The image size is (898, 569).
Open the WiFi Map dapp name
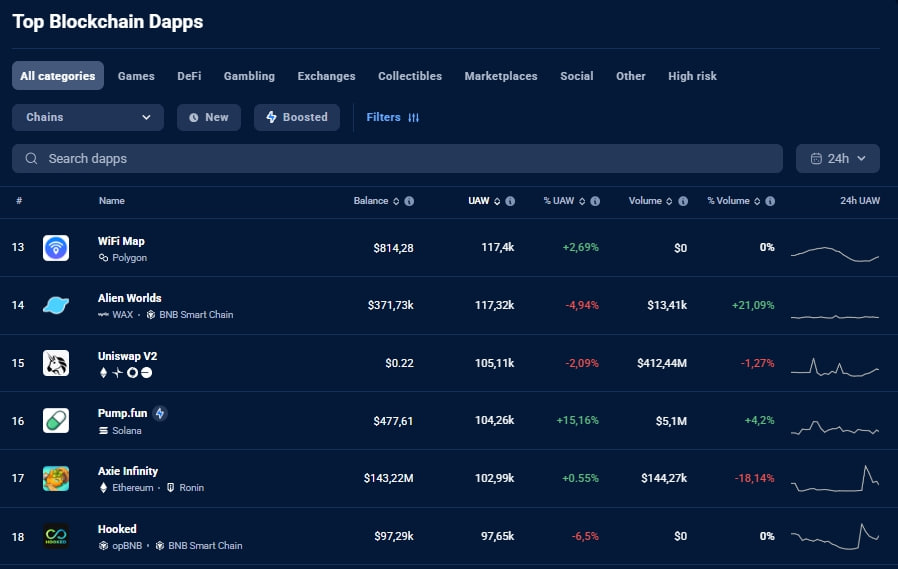click(x=121, y=241)
